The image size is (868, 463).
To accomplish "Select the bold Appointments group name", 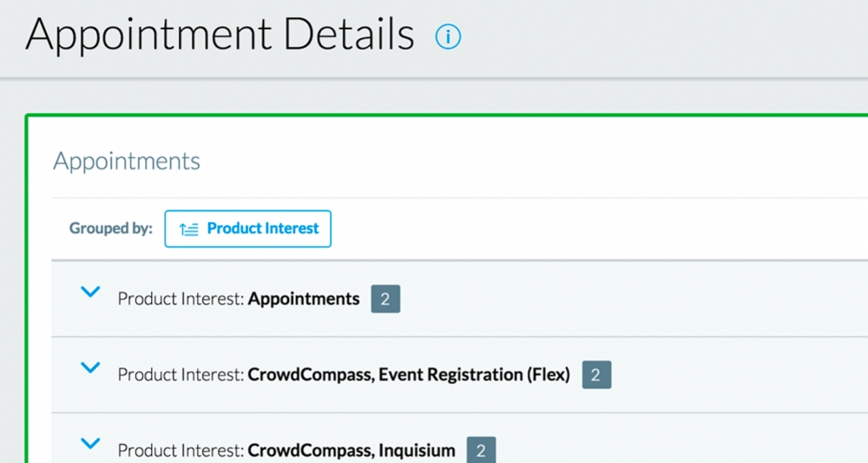I will pyautogui.click(x=304, y=299).
